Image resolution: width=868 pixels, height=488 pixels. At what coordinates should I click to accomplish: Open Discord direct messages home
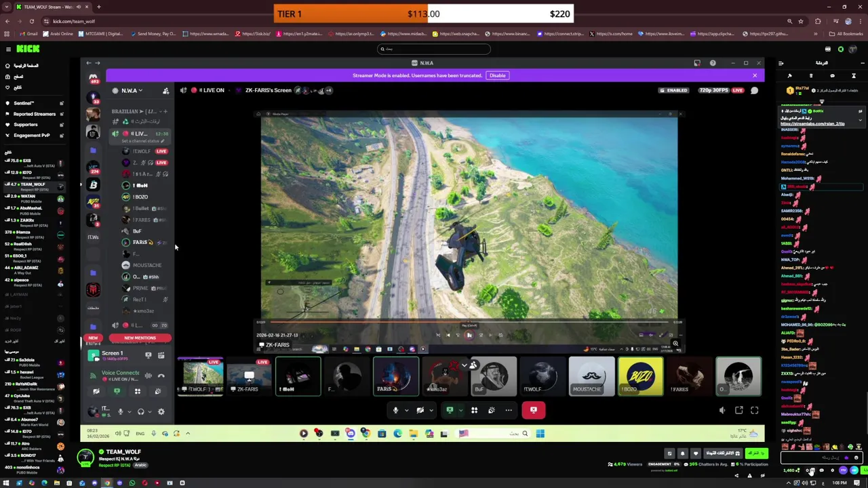[93, 79]
